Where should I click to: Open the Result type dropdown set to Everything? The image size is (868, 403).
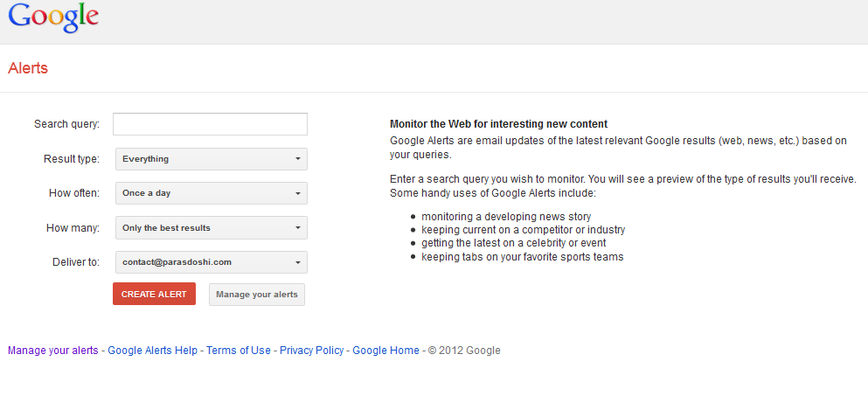[x=212, y=159]
